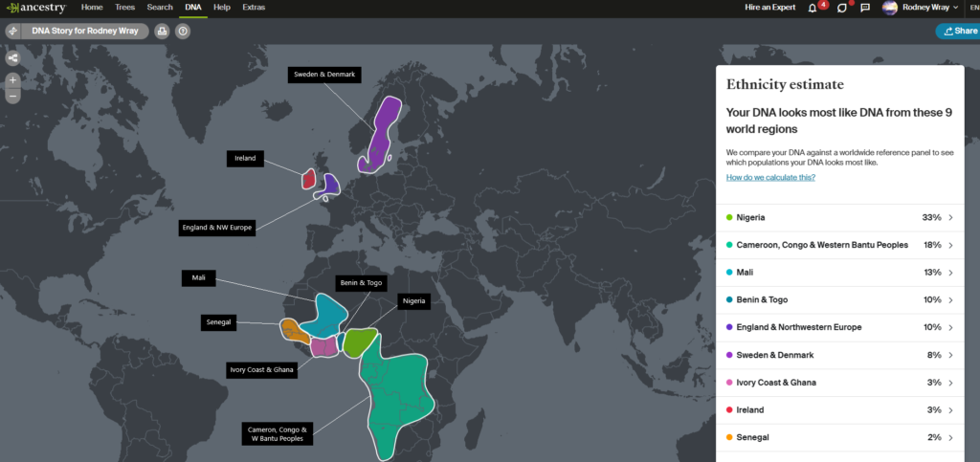Screen dimensions: 980x462
Task: Expand the Nigeria 33% region row
Action: (839, 218)
